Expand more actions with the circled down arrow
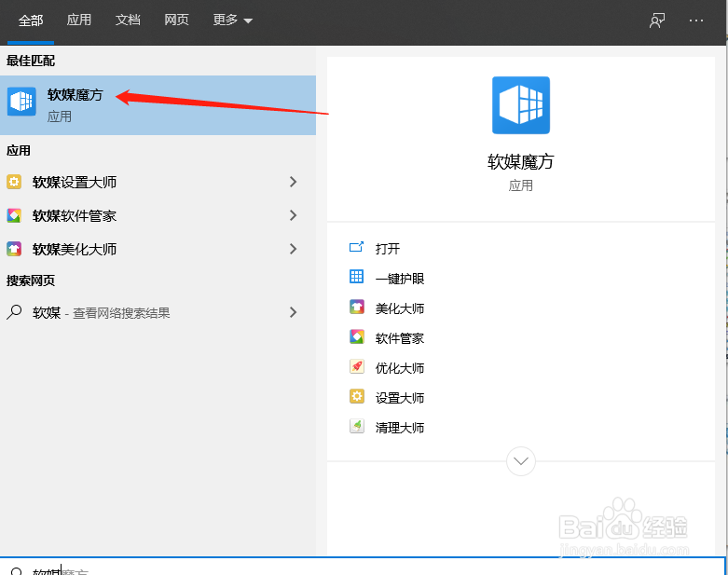 point(521,461)
